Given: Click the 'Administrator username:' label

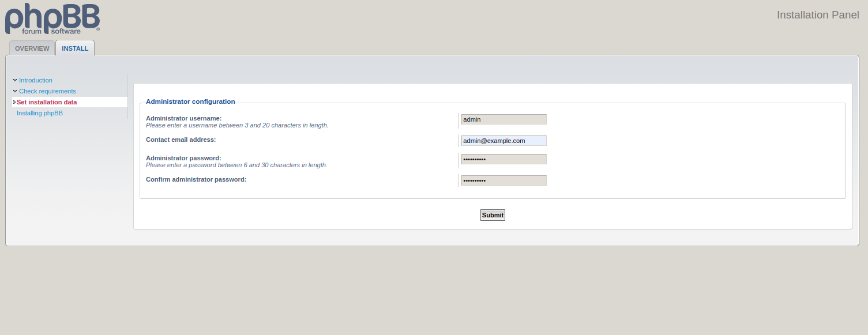Looking at the screenshot, I should click(183, 118).
